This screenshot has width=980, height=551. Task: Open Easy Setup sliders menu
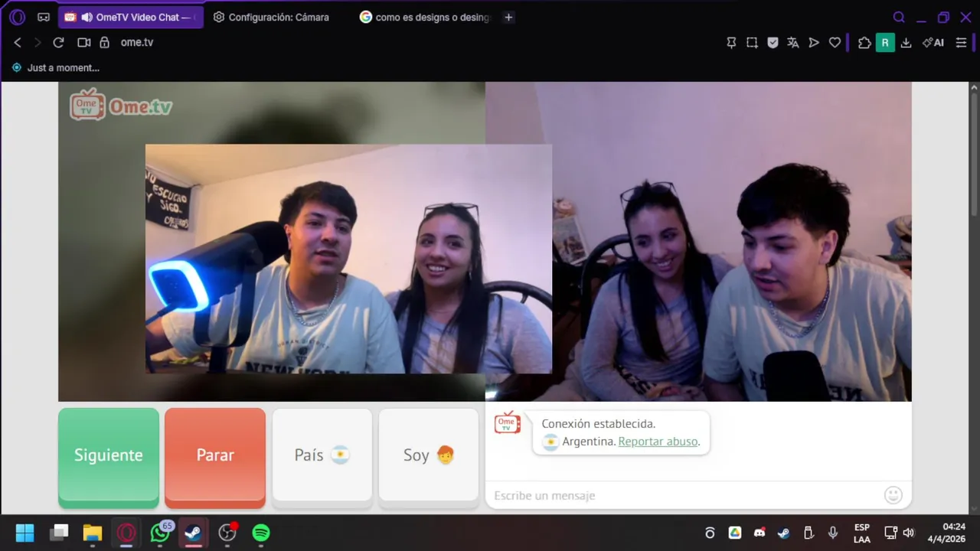tap(962, 43)
